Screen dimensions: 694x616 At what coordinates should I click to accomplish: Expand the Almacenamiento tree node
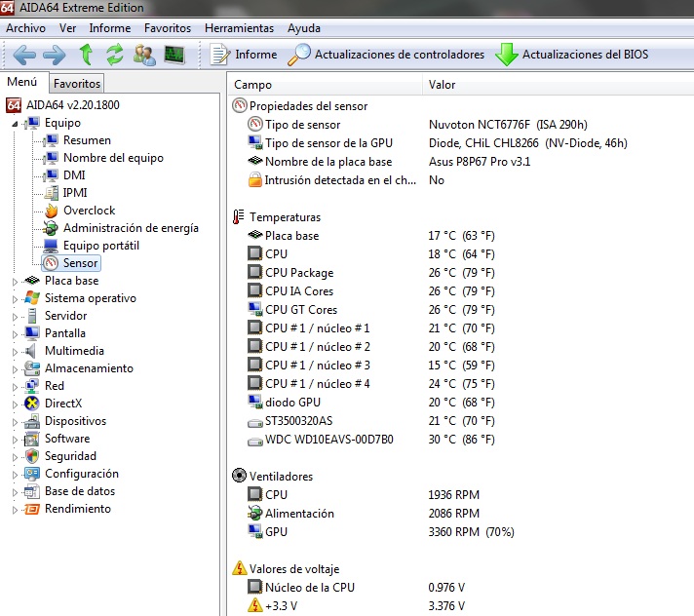(x=15, y=369)
